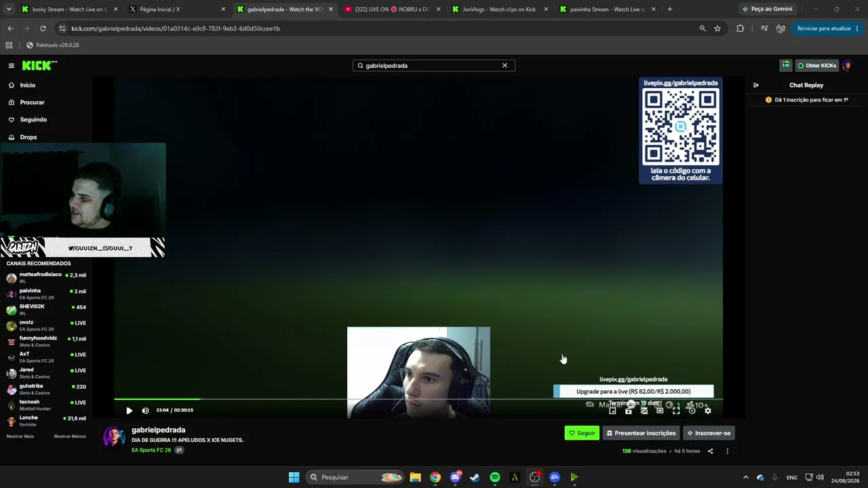Open the Kick gift shop icon
Screen dimensions: 868x488
point(786,65)
